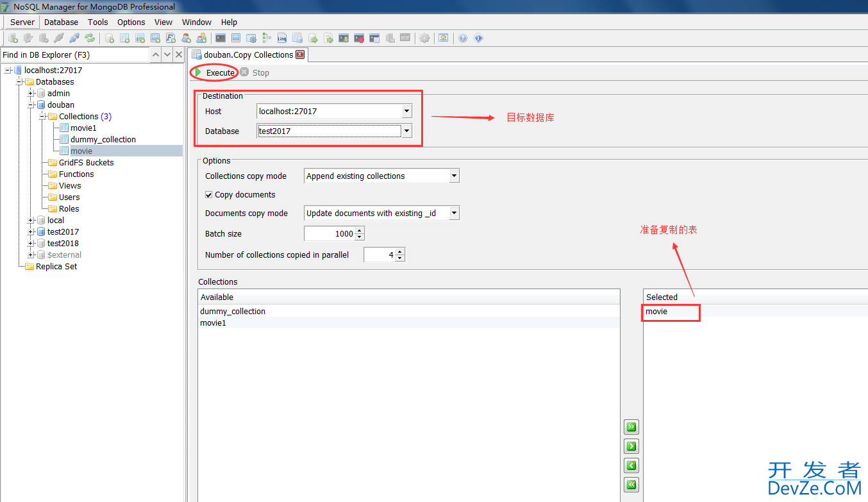Collapse the Collections (3) folder
Screen dimensions: 868x502
tap(42, 116)
